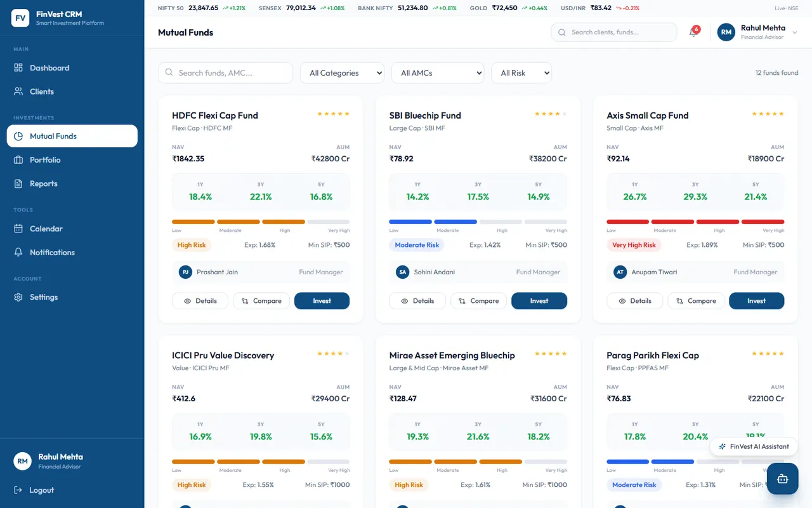Click the Search clients, funds field
Image resolution: width=812 pixels, height=508 pixels.
(614, 32)
